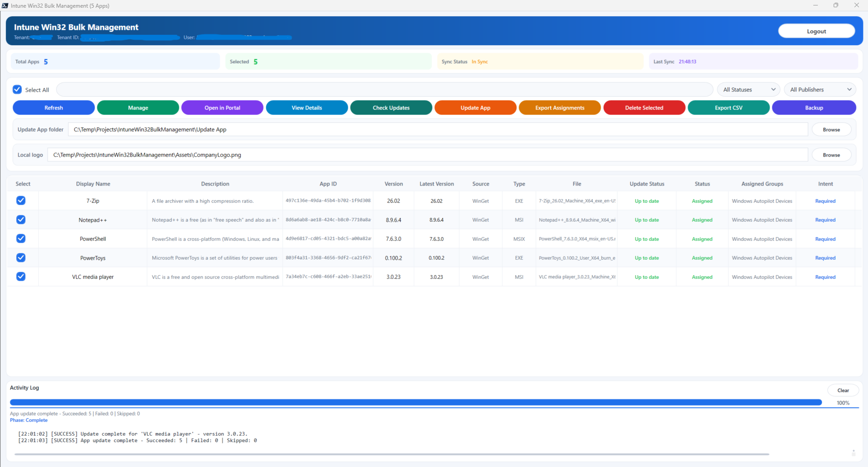Click the Activity Log progress bar
The width and height of the screenshot is (868, 467).
click(416, 402)
